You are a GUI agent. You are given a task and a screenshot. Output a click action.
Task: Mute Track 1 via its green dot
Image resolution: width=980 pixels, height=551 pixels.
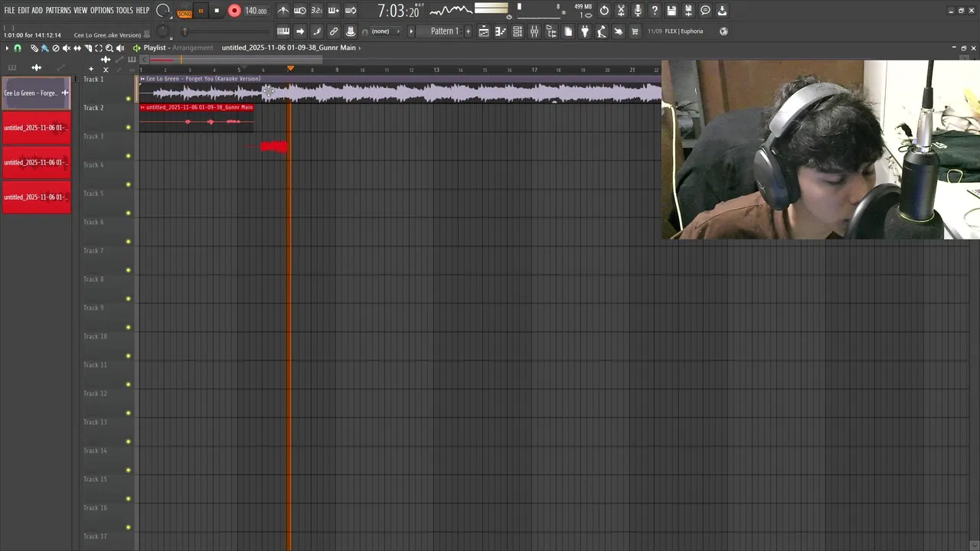coord(129,99)
